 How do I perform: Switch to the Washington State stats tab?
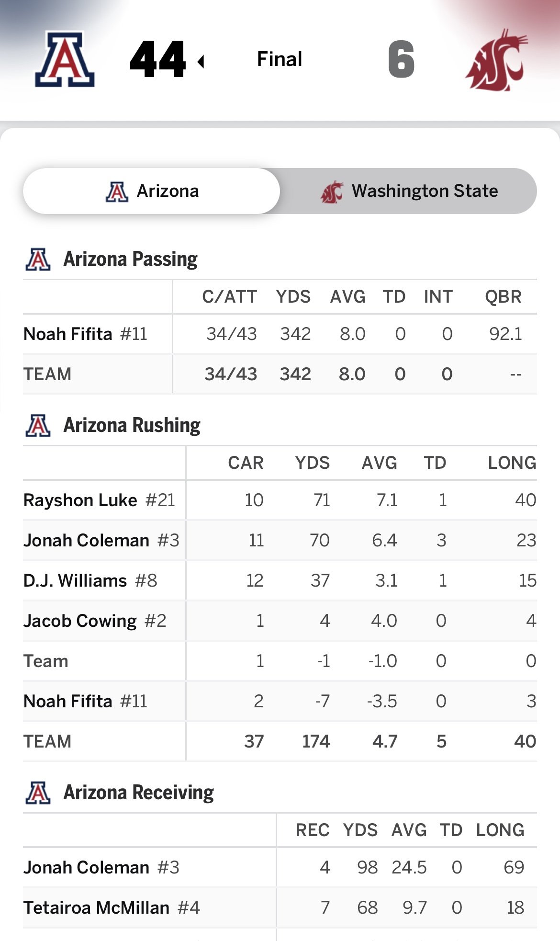click(x=409, y=191)
